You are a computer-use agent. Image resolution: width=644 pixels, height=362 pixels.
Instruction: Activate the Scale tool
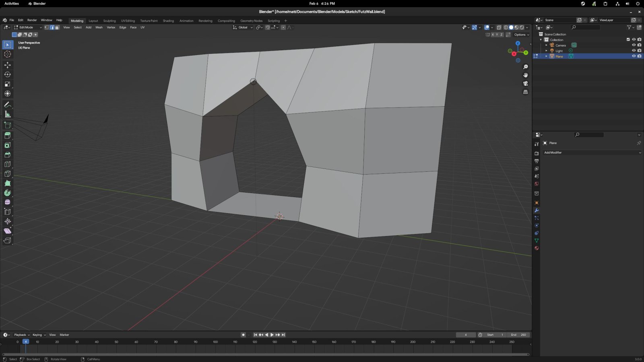coord(7,84)
